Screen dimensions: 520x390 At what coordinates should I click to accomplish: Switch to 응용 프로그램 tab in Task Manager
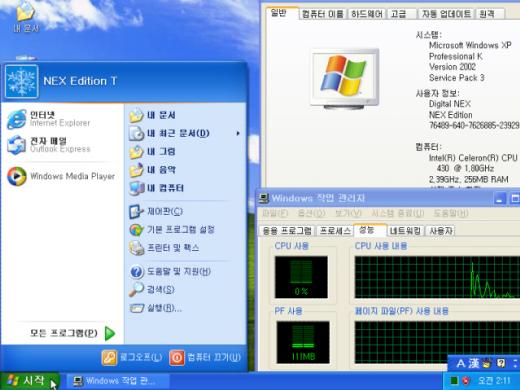(x=287, y=231)
